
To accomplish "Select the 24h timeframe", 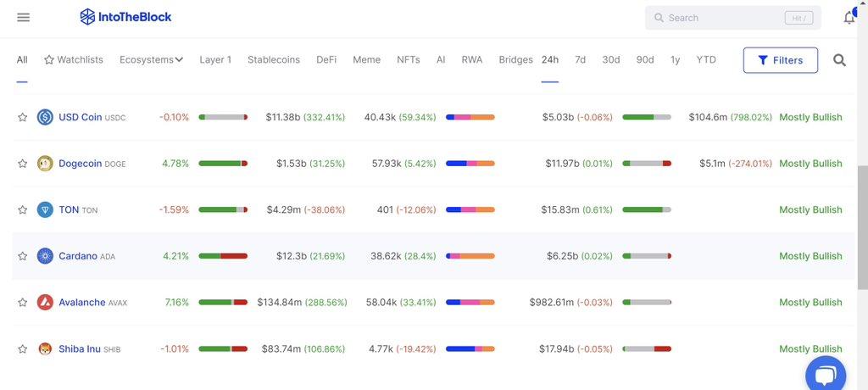I will [x=549, y=60].
